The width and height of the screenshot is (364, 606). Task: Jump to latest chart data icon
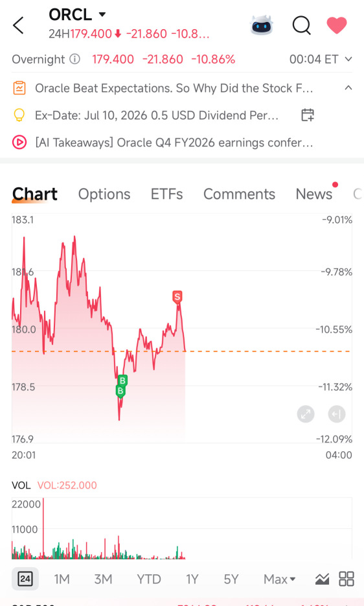337,414
